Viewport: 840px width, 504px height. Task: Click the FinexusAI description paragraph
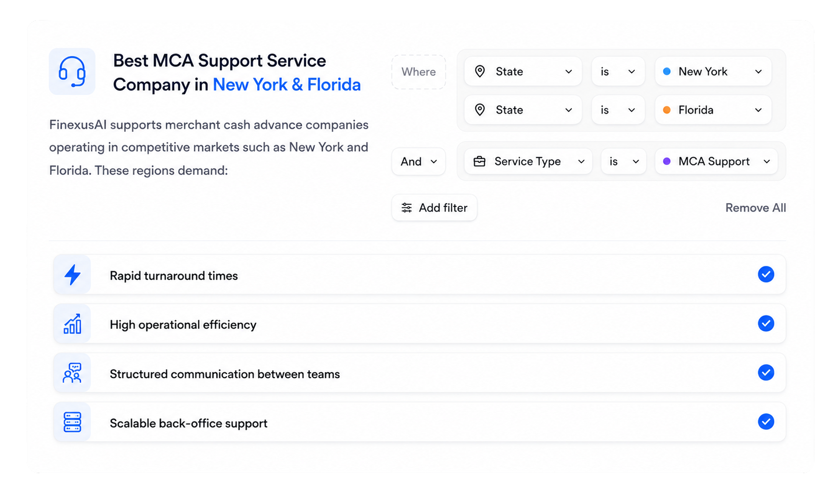pyautogui.click(x=209, y=147)
